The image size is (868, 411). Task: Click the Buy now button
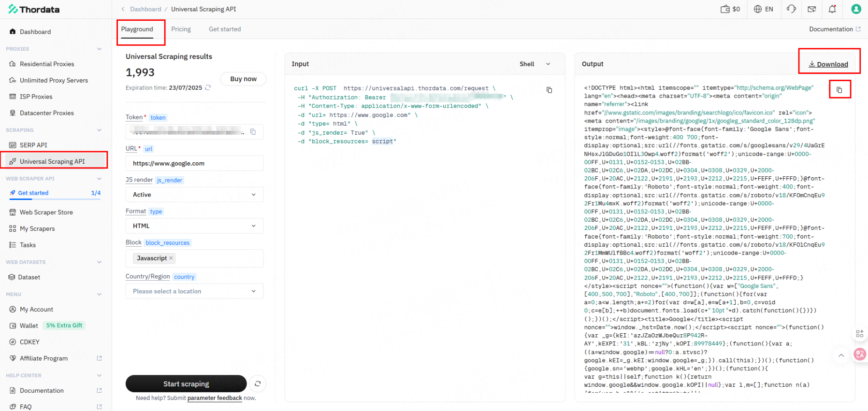243,79
